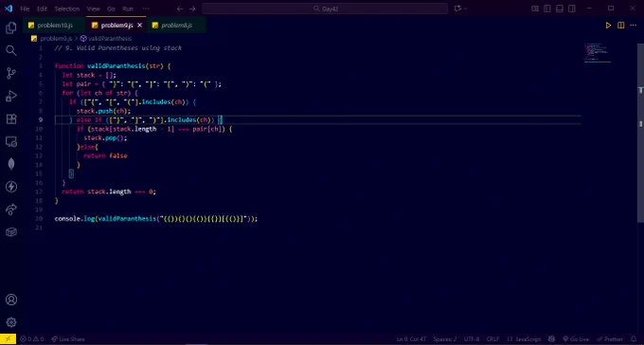Open the Run and Debug view
644x345 pixels.
tap(11, 97)
